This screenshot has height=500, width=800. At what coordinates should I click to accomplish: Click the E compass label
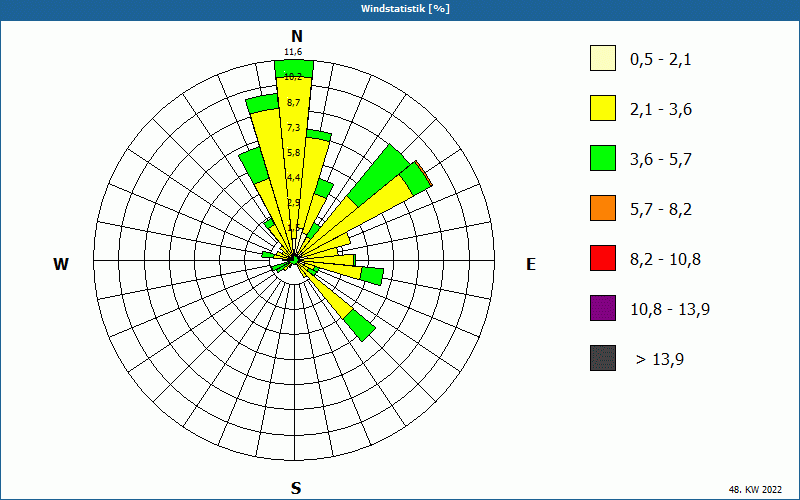531,264
